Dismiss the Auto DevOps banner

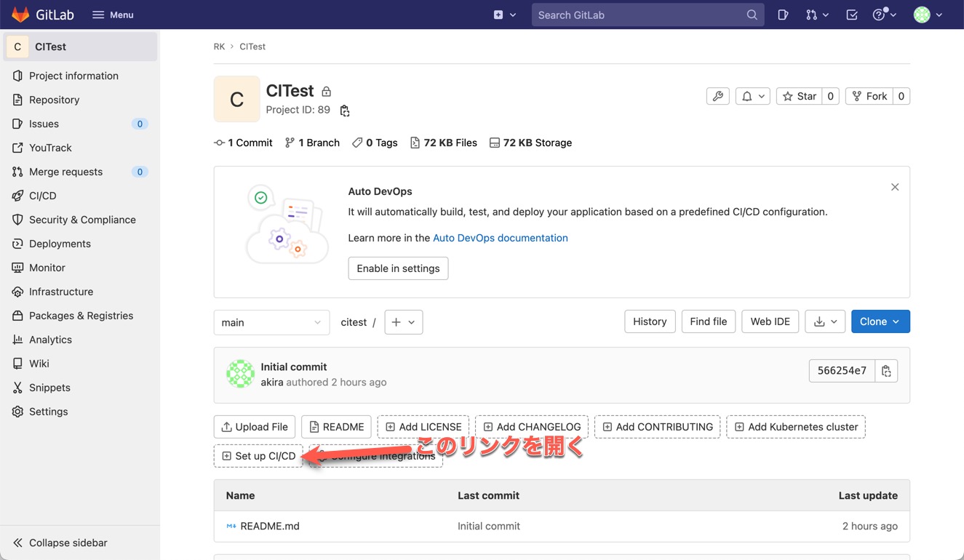(x=895, y=187)
